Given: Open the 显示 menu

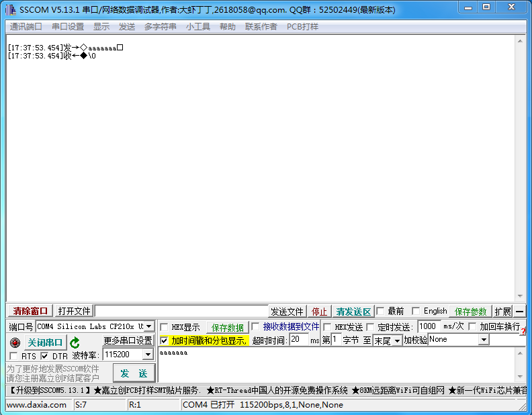Looking at the screenshot, I should [101, 27].
